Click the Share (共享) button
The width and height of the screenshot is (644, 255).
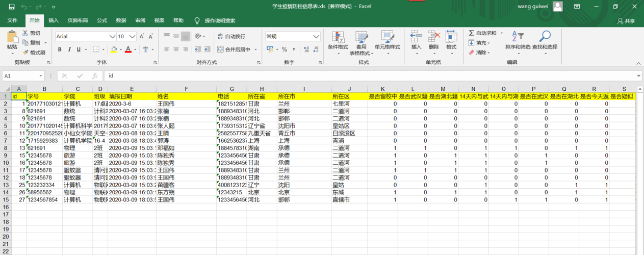coord(626,21)
